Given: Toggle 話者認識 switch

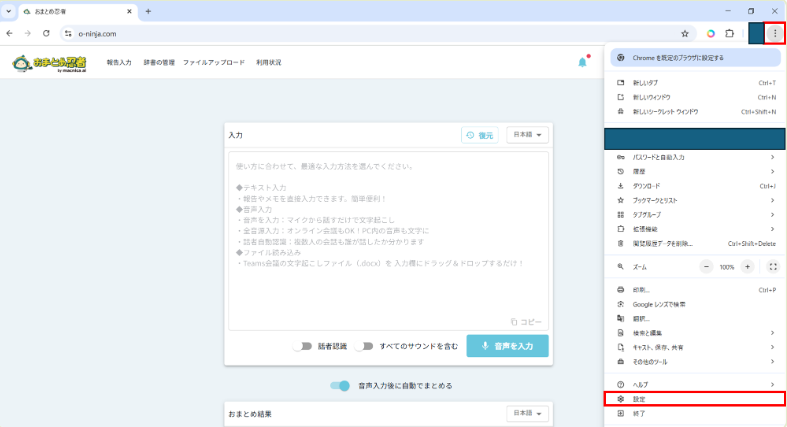Looking at the screenshot, I should pos(303,346).
